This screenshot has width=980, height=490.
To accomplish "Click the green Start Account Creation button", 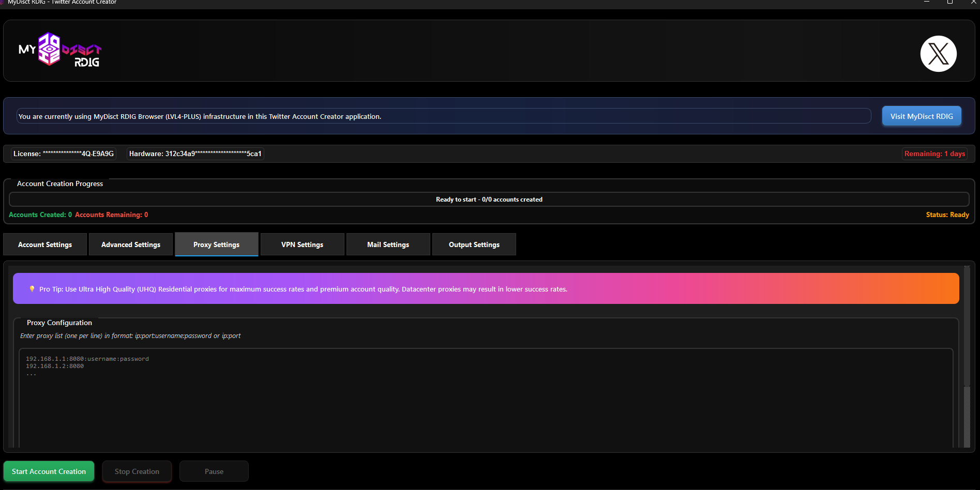I will click(49, 471).
